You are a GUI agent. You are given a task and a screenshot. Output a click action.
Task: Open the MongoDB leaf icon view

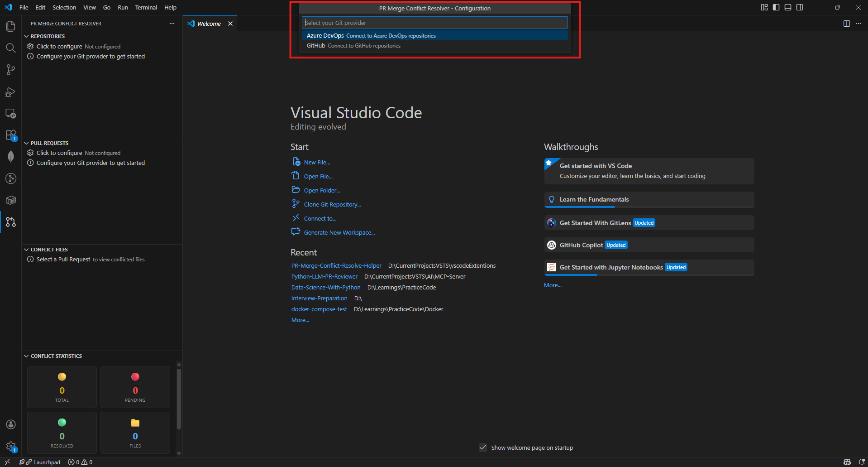tap(10, 157)
